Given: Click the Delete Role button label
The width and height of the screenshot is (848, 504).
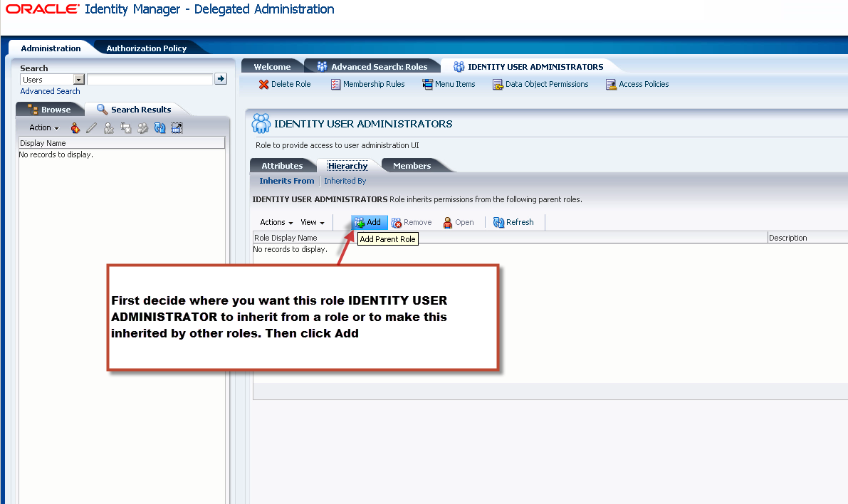Looking at the screenshot, I should click(x=291, y=85).
